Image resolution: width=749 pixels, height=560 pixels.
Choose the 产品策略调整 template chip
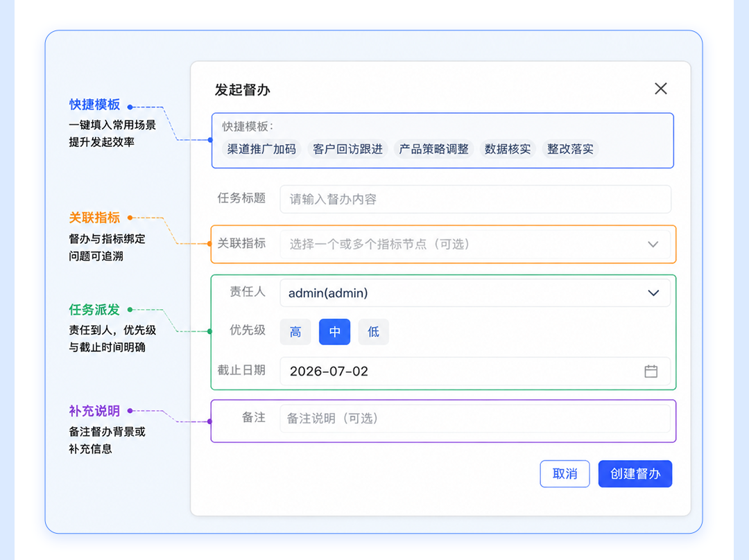[433, 149]
